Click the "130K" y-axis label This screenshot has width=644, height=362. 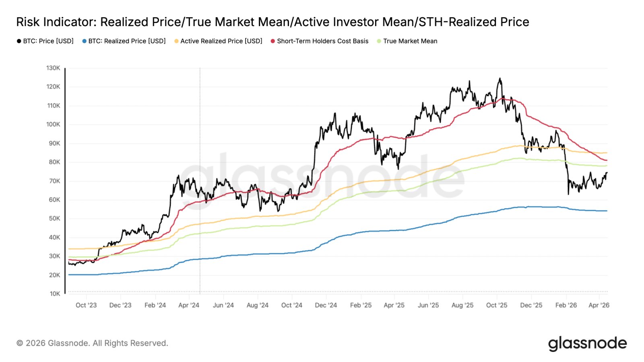53,68
